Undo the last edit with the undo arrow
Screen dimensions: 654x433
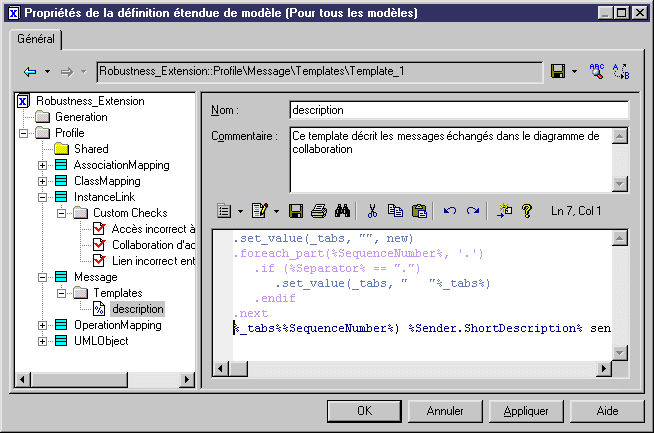pyautogui.click(x=449, y=211)
